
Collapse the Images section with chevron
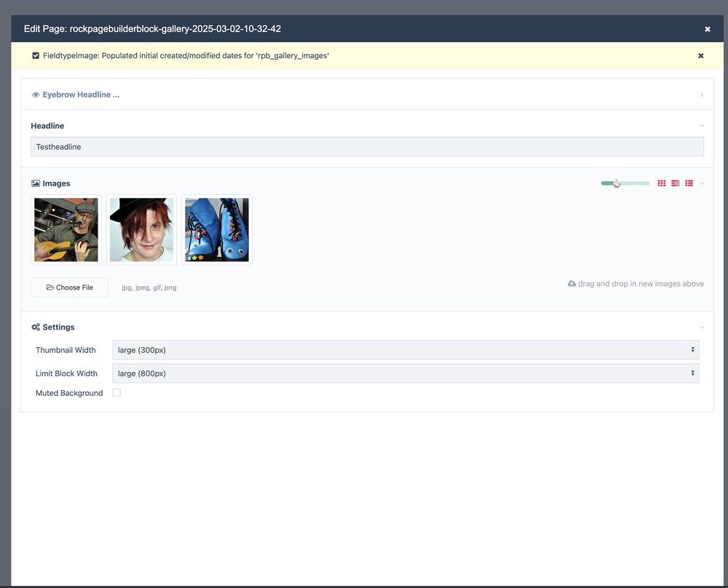pyautogui.click(x=702, y=183)
